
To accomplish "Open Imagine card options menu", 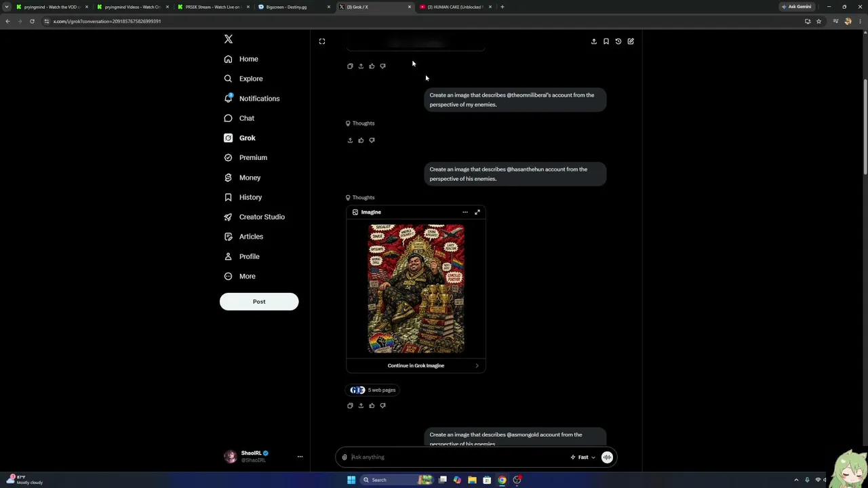I will point(465,212).
